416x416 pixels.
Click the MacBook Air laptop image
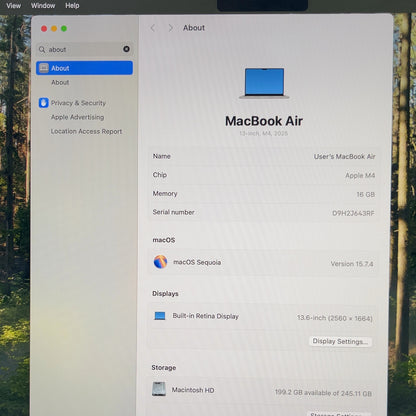[x=264, y=83]
